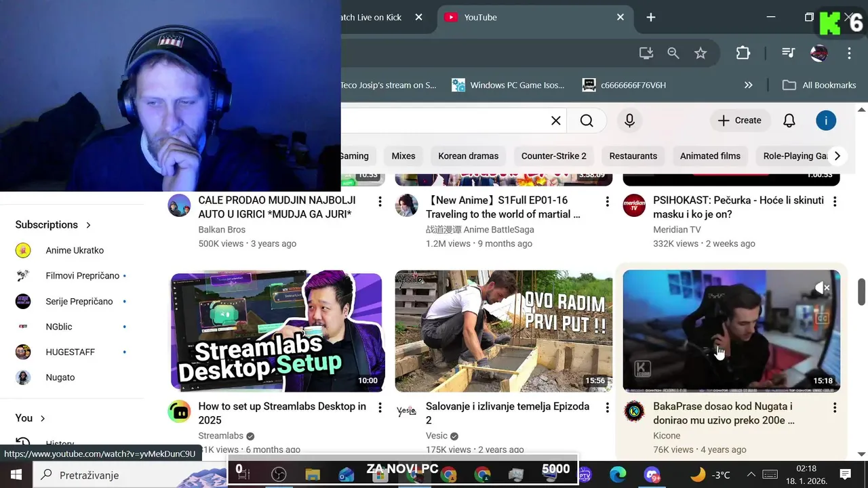Open taskbar clock showing 02:18
This screenshot has width=868, height=488.
[x=806, y=474]
